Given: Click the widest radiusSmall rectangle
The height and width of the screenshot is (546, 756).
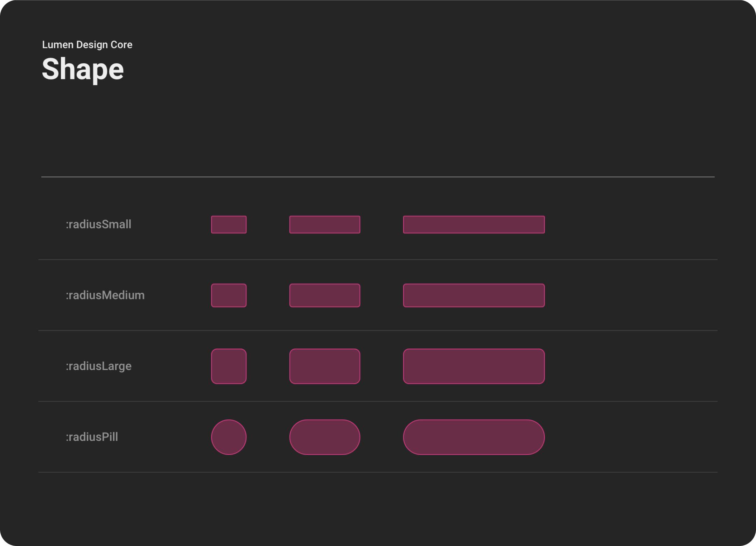Looking at the screenshot, I should tap(474, 224).
